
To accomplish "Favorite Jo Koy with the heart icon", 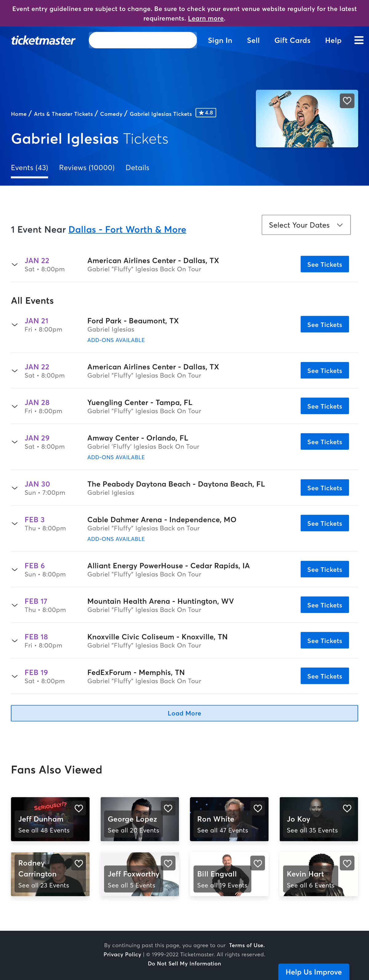I will click(347, 808).
